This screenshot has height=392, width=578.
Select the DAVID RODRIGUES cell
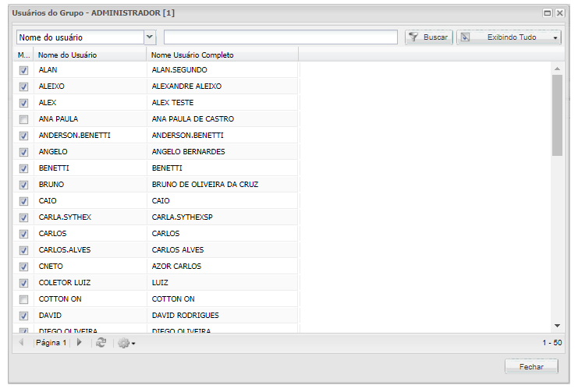tap(222, 316)
